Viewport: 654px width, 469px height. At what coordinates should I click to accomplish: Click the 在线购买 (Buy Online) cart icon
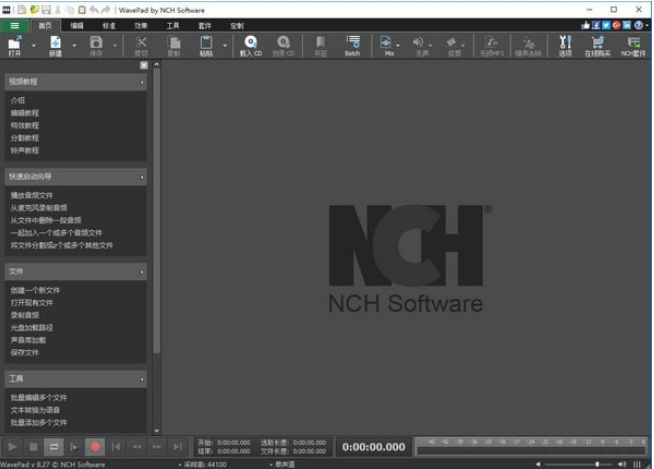point(597,45)
